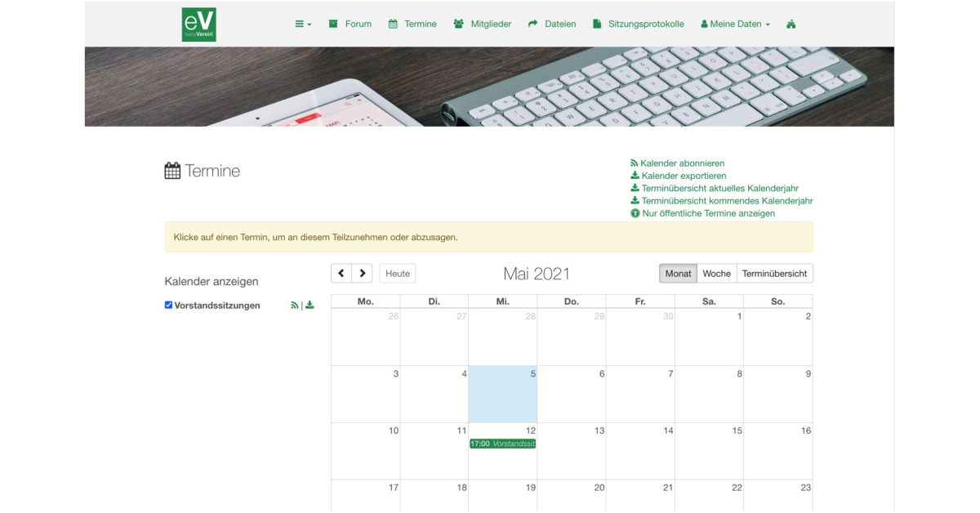980x513 pixels.
Task: Click the Termine page heading
Action: click(203, 171)
